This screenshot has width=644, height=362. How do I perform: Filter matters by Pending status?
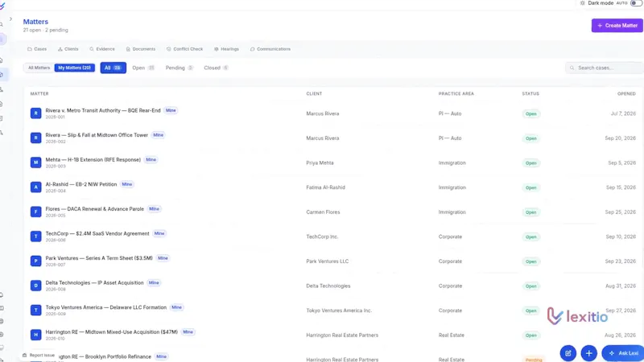(x=179, y=68)
